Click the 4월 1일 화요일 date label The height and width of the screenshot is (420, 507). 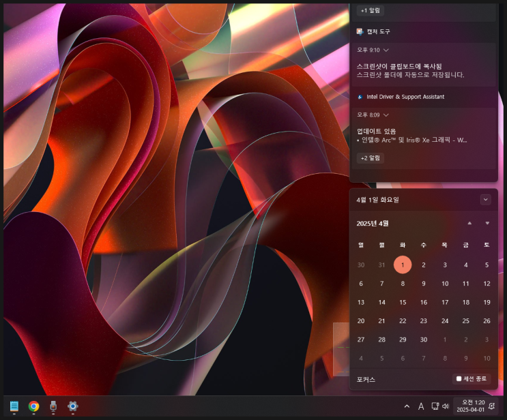377,200
